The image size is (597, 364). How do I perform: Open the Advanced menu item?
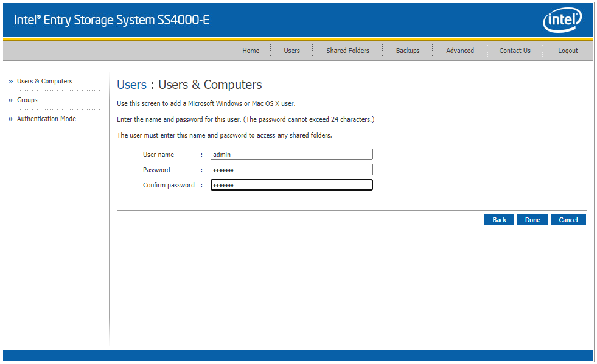pos(460,51)
